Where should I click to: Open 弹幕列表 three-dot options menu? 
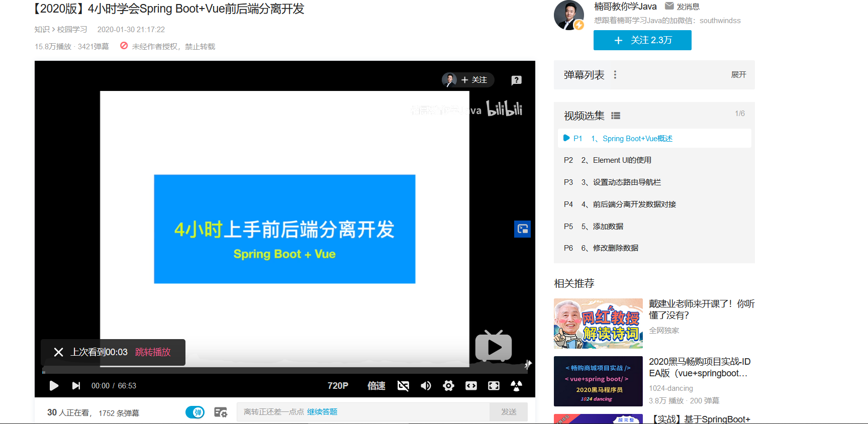pyautogui.click(x=615, y=75)
